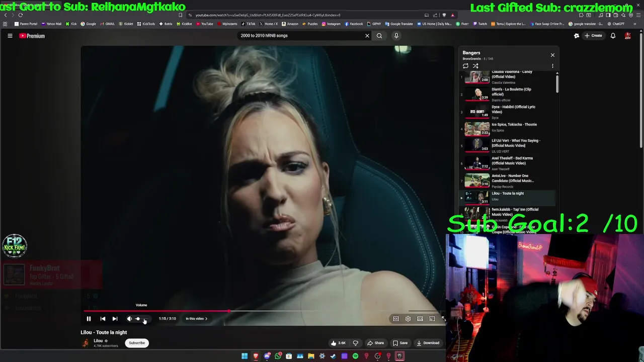Close the Bangers playlist panel
The image size is (644, 362).
point(552,55)
